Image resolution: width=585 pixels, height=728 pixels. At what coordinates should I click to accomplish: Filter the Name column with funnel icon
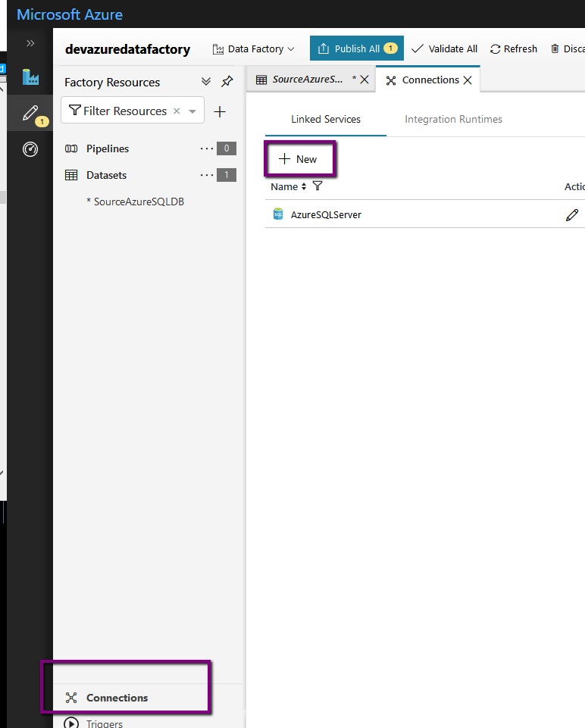click(318, 186)
